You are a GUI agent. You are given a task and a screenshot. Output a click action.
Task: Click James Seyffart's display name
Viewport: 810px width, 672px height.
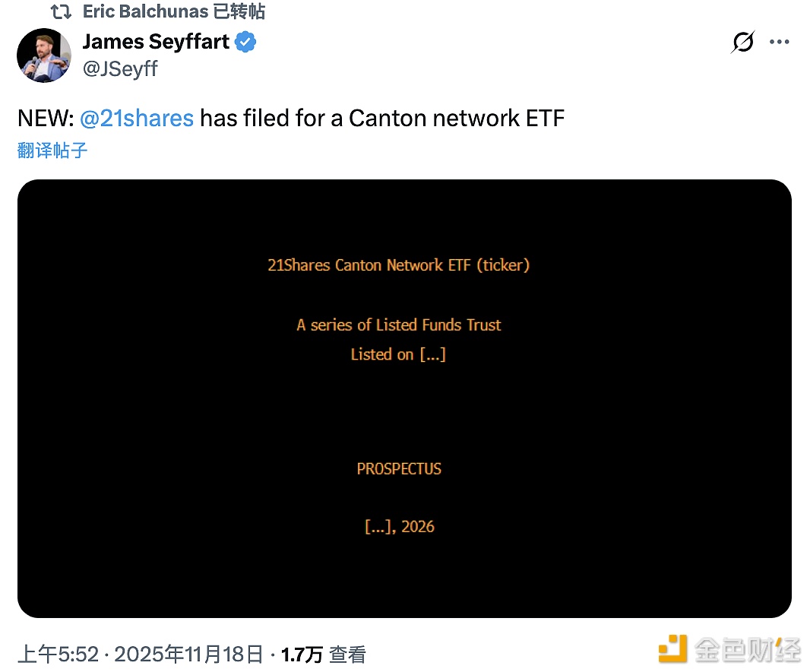point(156,43)
